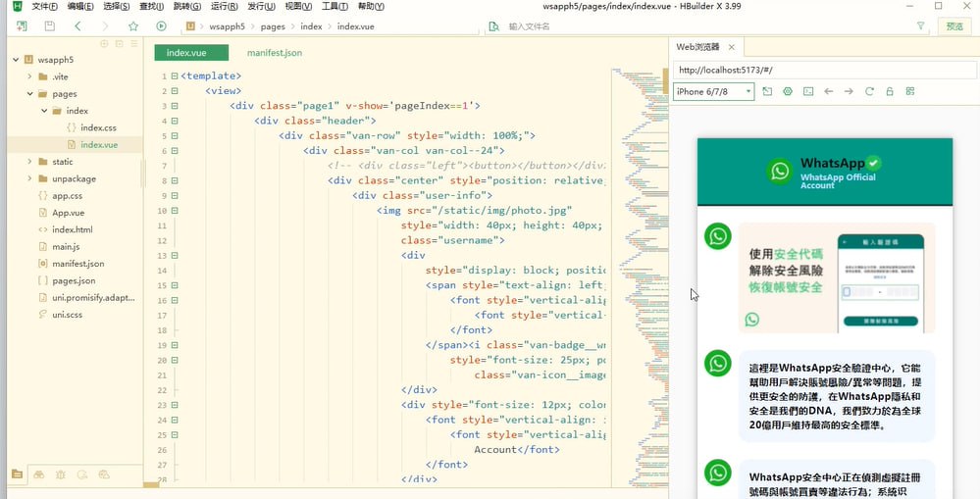Click the save file icon in toolbar

coord(49,26)
